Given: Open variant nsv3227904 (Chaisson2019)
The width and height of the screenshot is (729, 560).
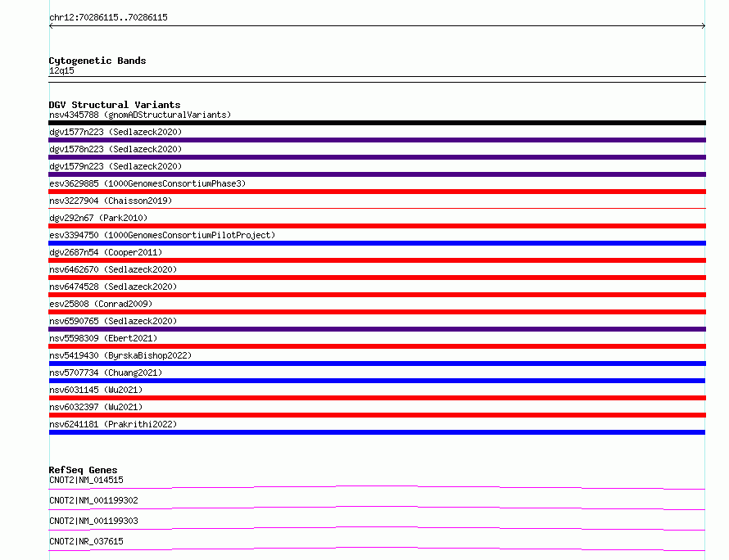Looking at the screenshot, I should 111,201.
